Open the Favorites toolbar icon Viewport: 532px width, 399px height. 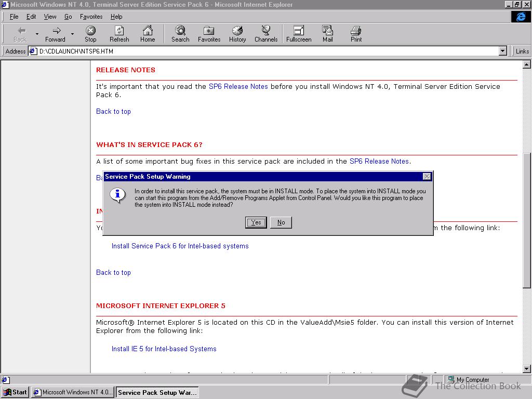click(x=209, y=31)
